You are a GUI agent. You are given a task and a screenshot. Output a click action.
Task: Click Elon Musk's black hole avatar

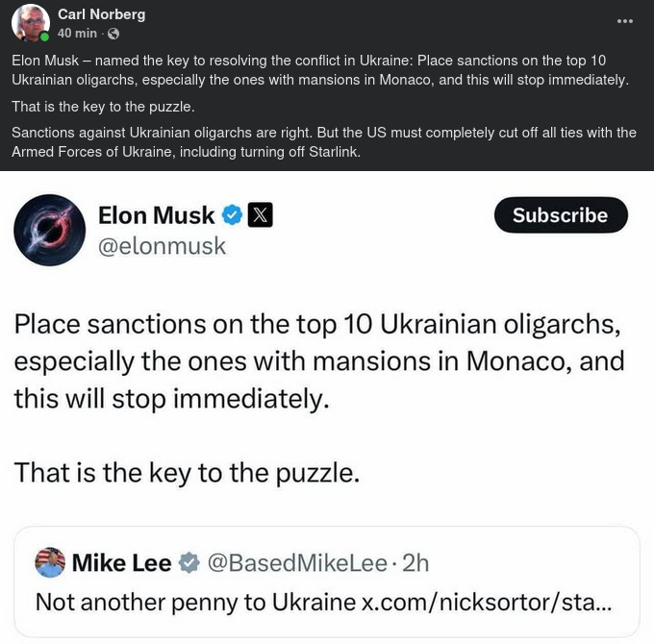tap(49, 231)
